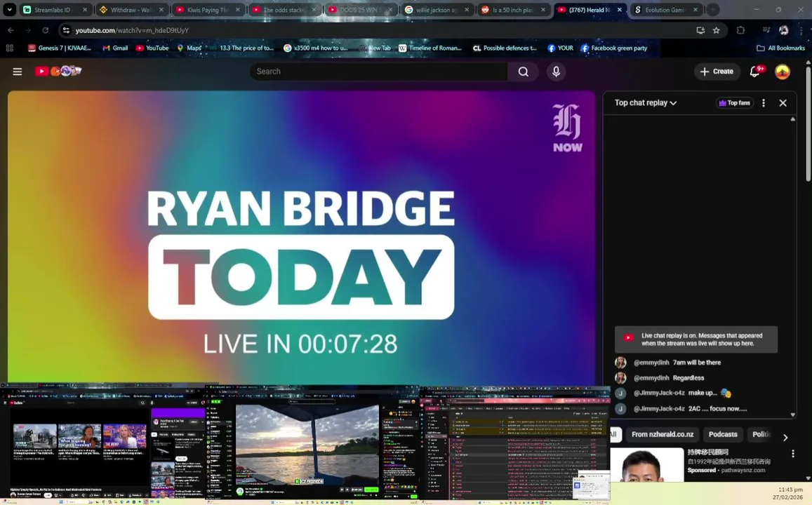Open the Genesis 7 KJVAAE bookmark
Screen dimensions: 812x505
[60, 48]
